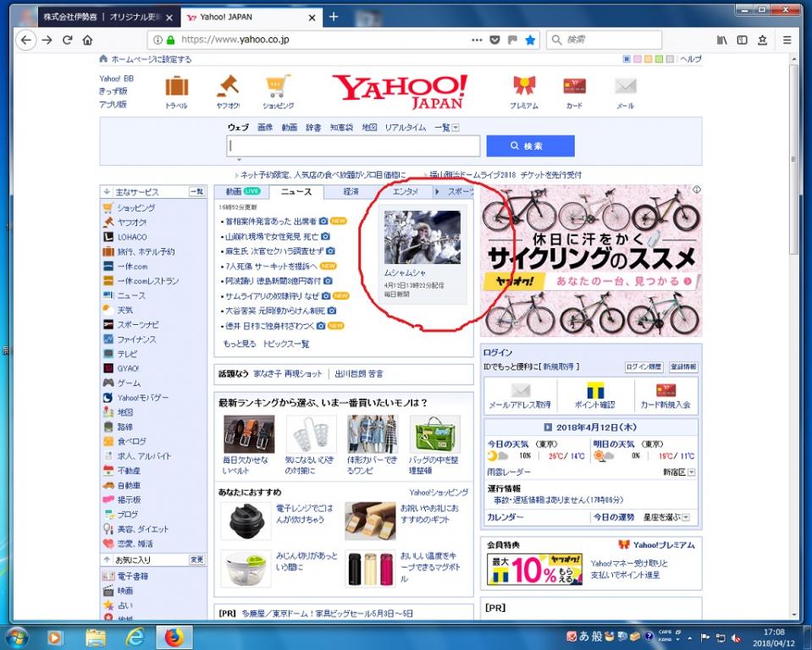Viewport: 812px width, 650px height.
Task: Expand the 2018年4月12日 date arrow
Action: 548,427
